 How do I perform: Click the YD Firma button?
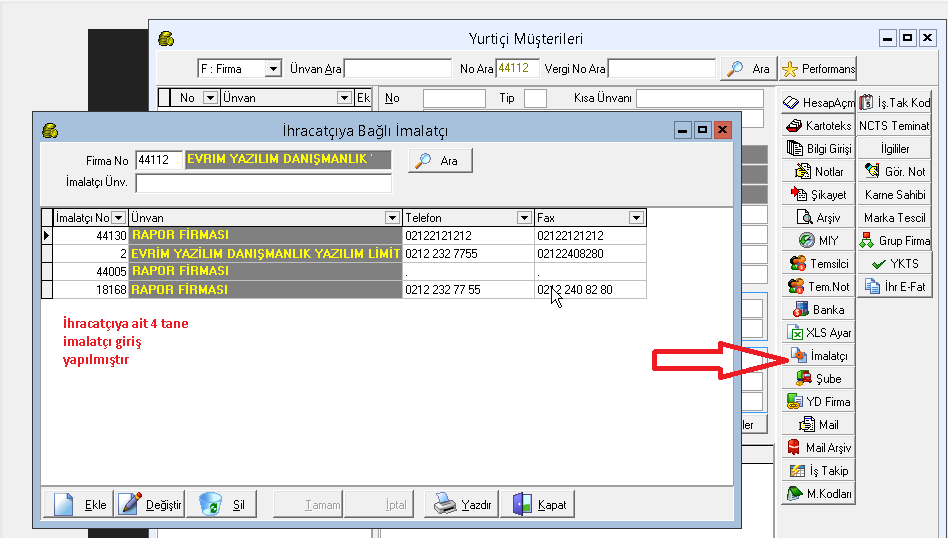(x=818, y=402)
